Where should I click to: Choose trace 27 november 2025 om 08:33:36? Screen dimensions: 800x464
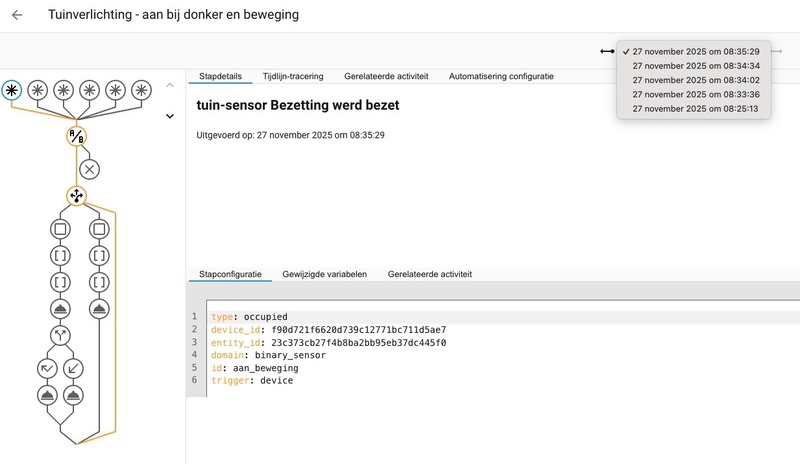click(x=693, y=94)
